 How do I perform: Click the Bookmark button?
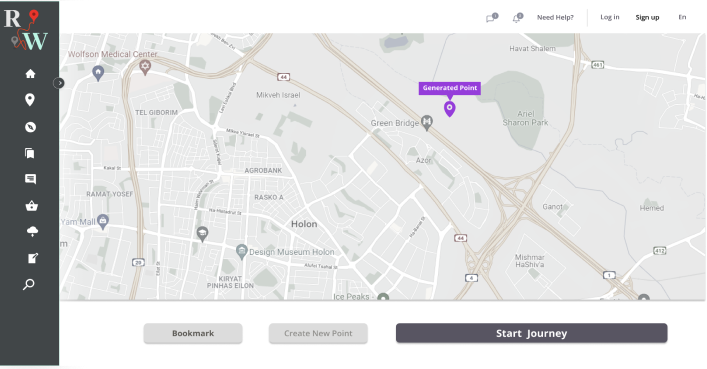click(193, 333)
